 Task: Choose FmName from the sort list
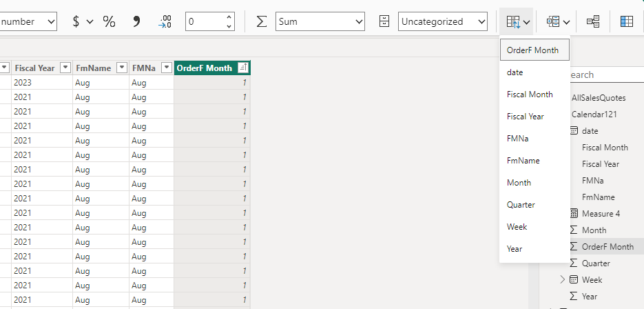click(x=523, y=161)
